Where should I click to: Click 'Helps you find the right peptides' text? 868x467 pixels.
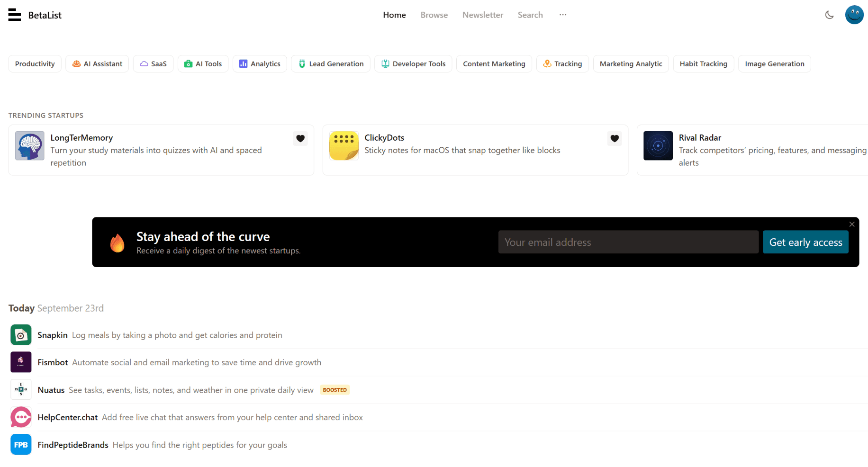200,445
